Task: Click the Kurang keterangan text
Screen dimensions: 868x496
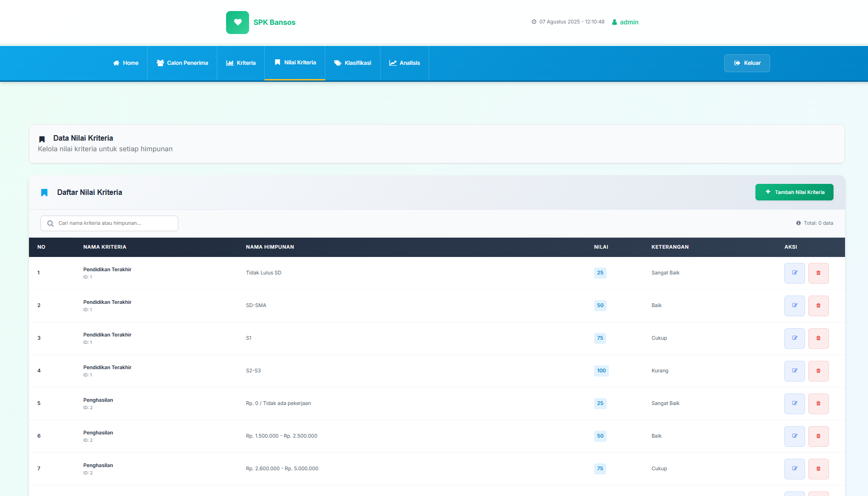Action: pos(660,371)
